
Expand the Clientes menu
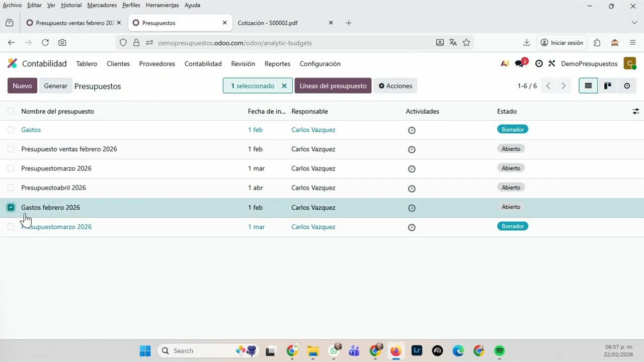pyautogui.click(x=118, y=64)
